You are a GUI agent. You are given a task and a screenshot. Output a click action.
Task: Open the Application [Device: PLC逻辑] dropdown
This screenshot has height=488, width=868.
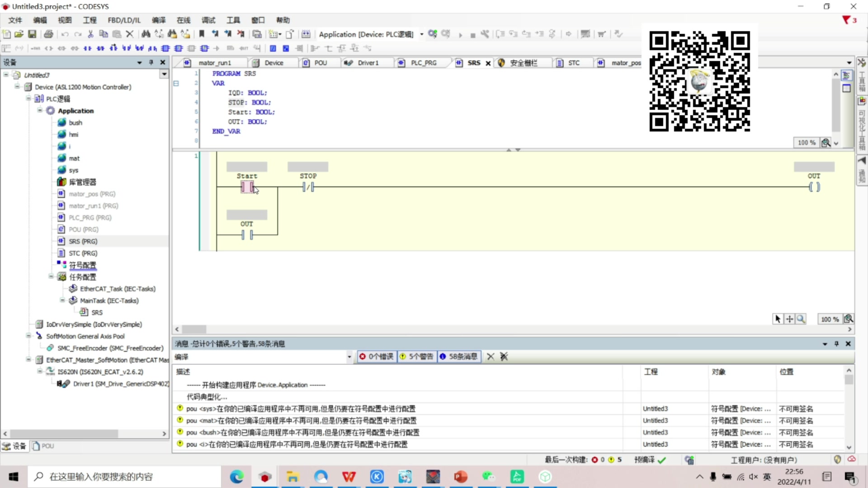pos(422,34)
